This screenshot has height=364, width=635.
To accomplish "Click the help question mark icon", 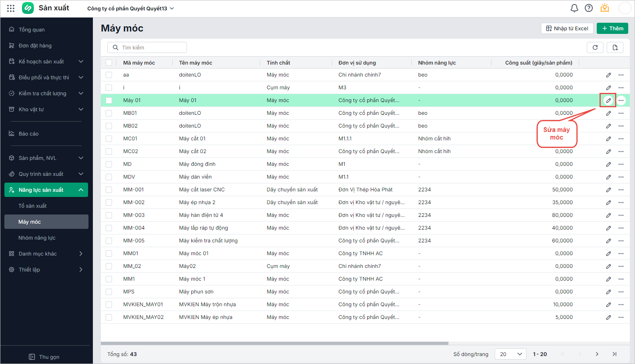I will 589,8.
